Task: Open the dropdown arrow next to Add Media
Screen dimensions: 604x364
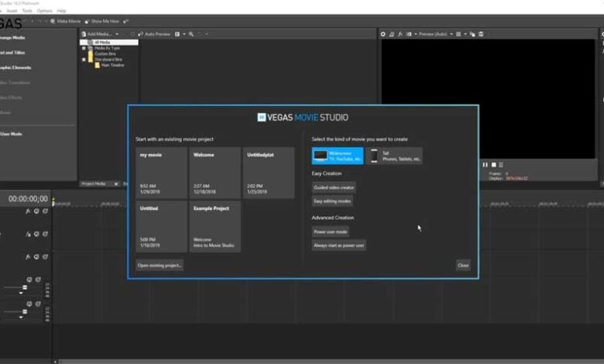Action: coord(117,34)
